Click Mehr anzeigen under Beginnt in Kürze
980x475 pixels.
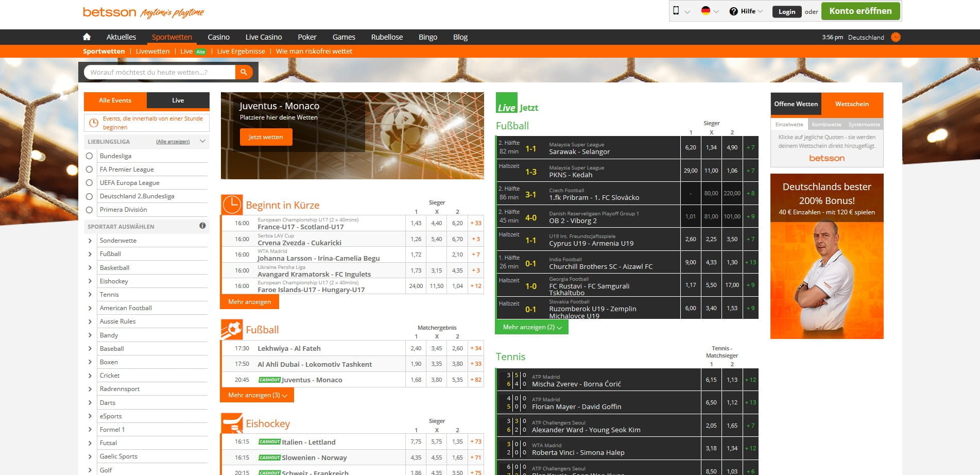pos(249,302)
